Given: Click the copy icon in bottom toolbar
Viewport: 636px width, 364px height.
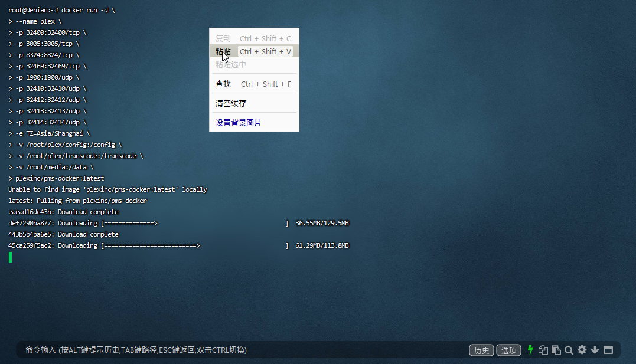Looking at the screenshot, I should [543, 350].
